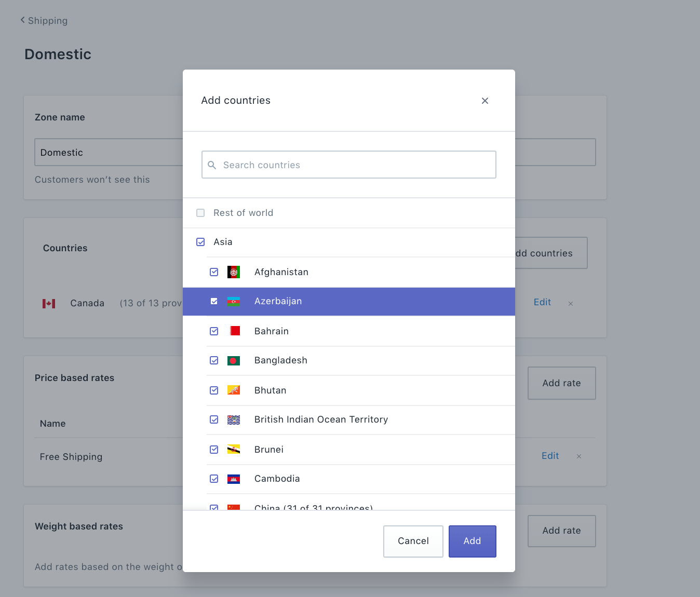The image size is (700, 597).
Task: Click the Brunei flag icon
Action: [x=234, y=450]
